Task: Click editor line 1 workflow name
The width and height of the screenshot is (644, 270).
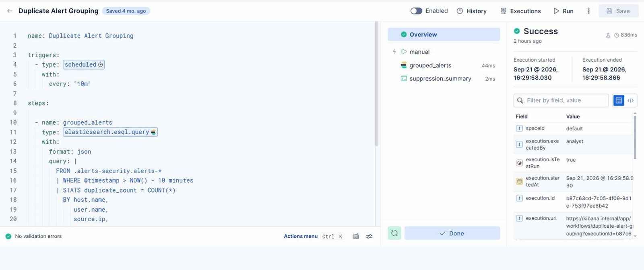Action: 80,36
